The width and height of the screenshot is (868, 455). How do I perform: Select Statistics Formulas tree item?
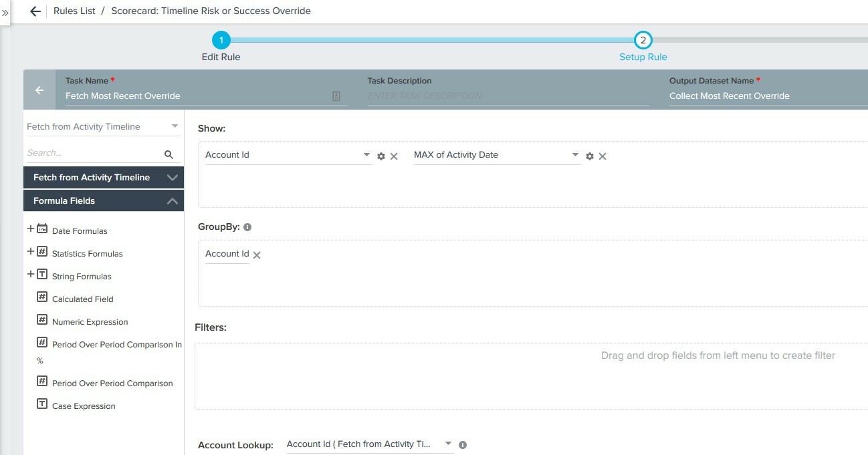point(88,254)
